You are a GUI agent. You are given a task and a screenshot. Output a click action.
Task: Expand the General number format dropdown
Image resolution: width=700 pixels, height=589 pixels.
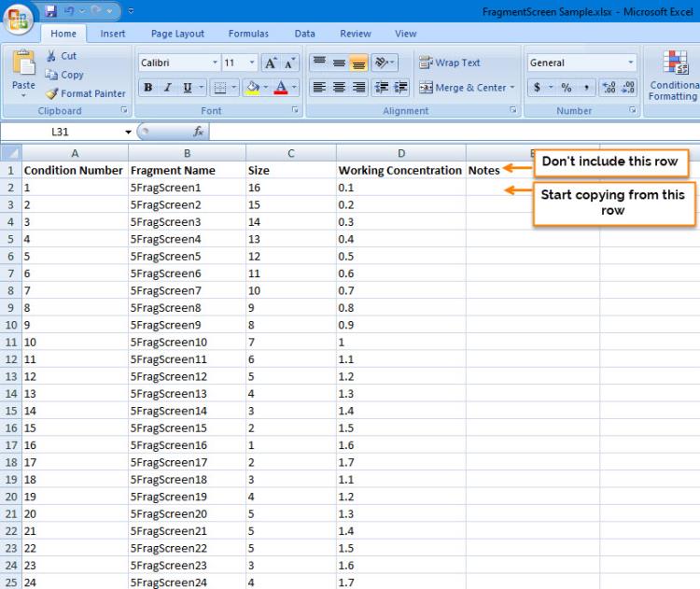[x=631, y=63]
